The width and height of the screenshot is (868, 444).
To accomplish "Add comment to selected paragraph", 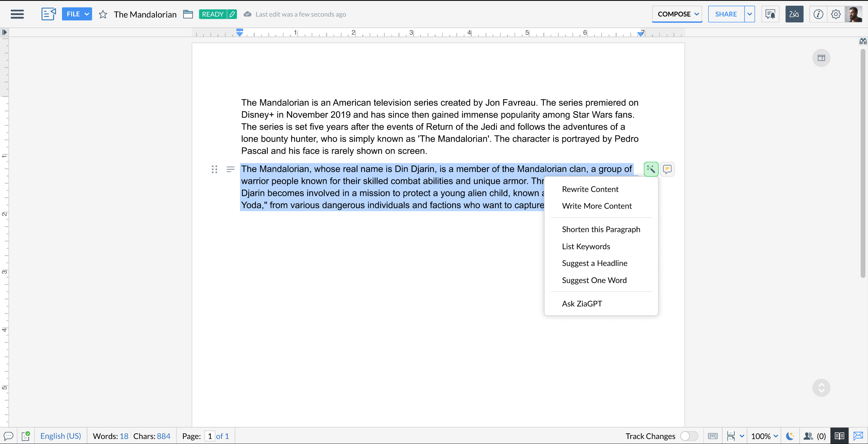I will [x=667, y=169].
